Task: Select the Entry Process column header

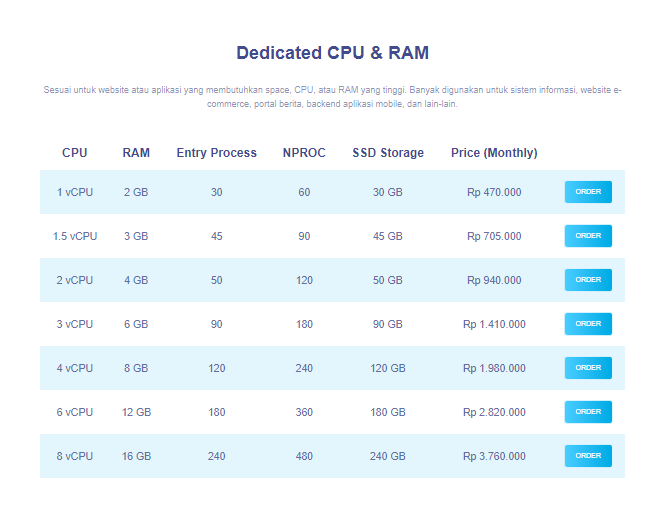Action: pyautogui.click(x=216, y=153)
